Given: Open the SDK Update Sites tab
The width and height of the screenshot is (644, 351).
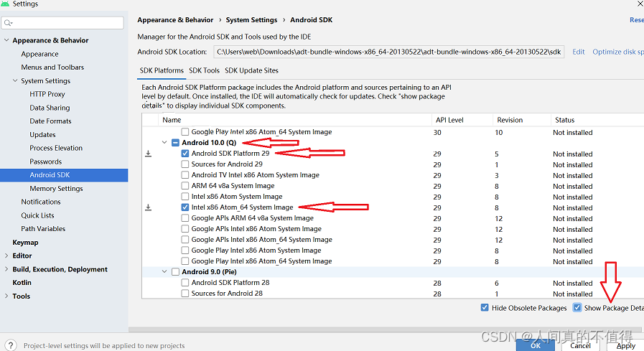Looking at the screenshot, I should (x=251, y=70).
